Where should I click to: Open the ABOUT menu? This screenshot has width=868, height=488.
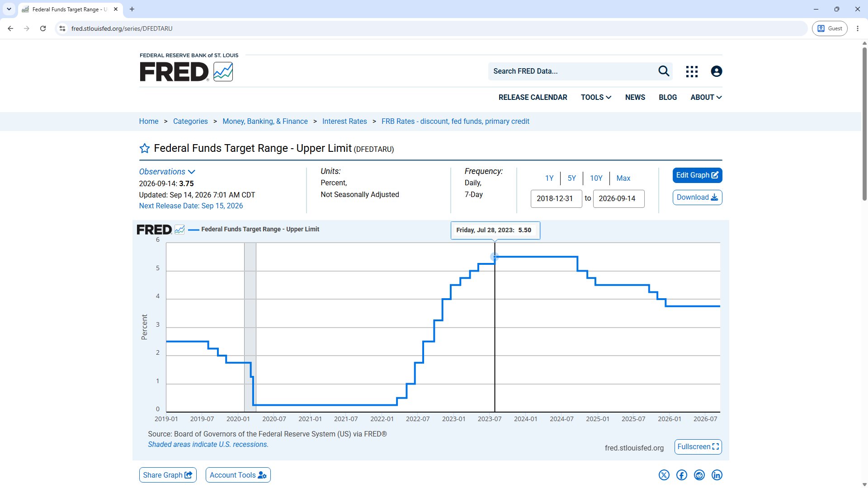(x=706, y=97)
